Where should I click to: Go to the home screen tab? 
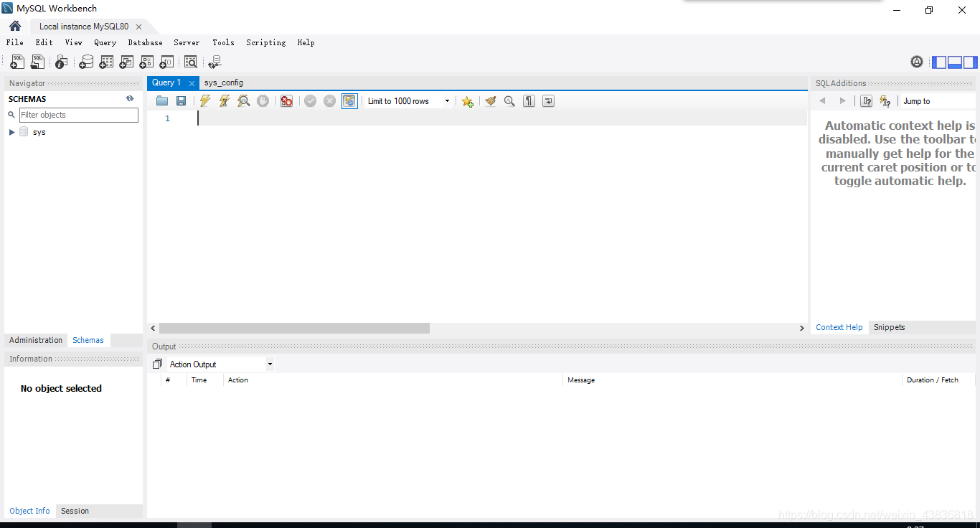15,27
